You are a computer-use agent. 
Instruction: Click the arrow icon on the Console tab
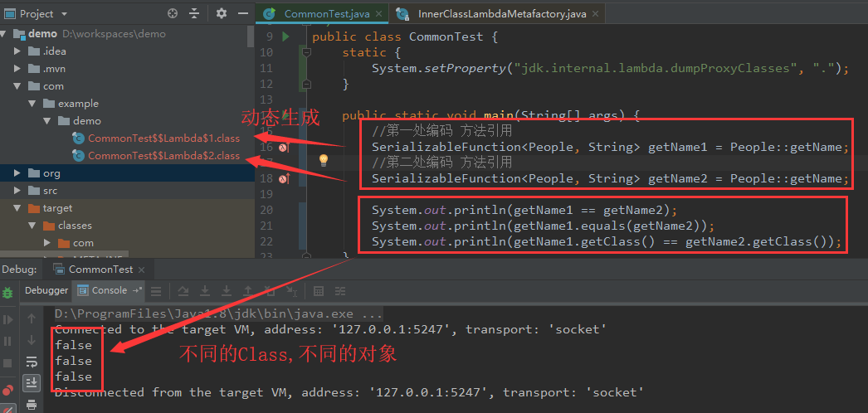[137, 290]
